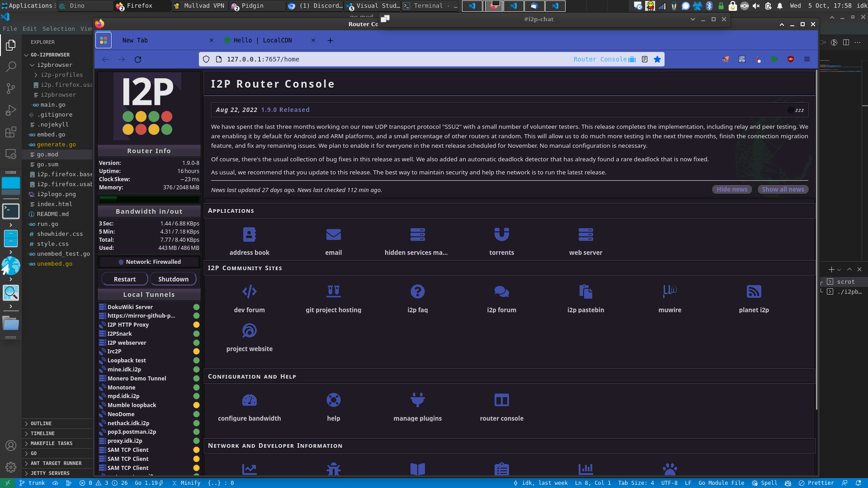Click the bookmark star in the address bar

(x=657, y=59)
